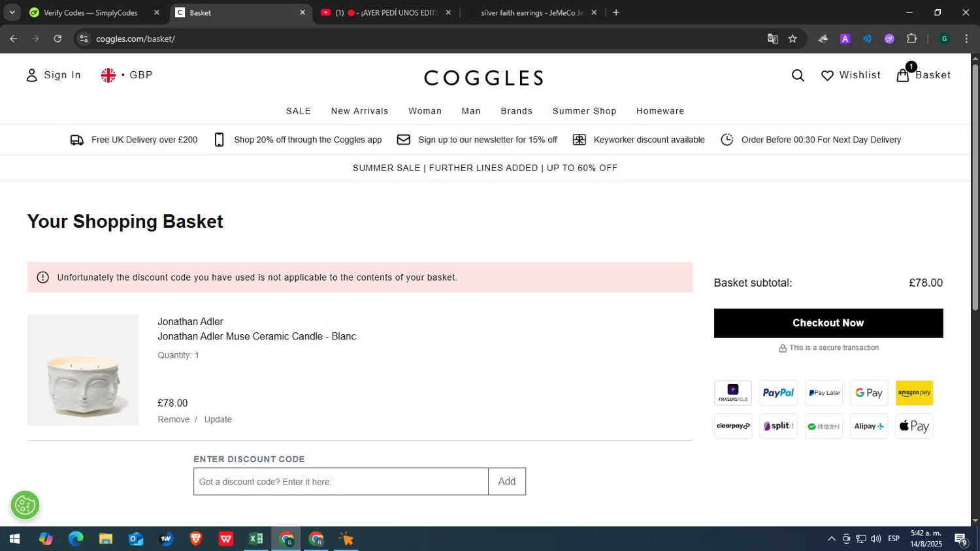Go back to previous page

14,39
